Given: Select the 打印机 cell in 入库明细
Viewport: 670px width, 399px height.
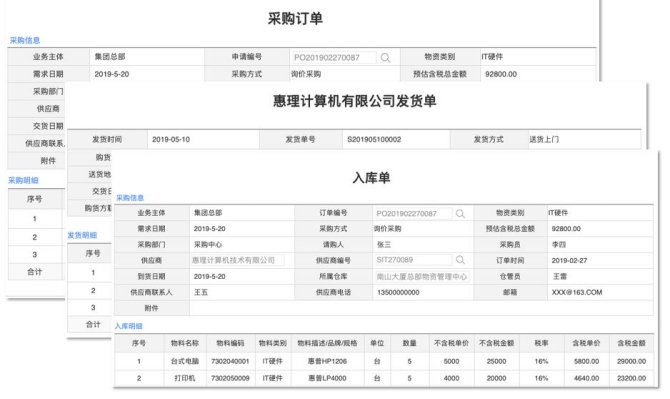Looking at the screenshot, I should click(x=185, y=378).
